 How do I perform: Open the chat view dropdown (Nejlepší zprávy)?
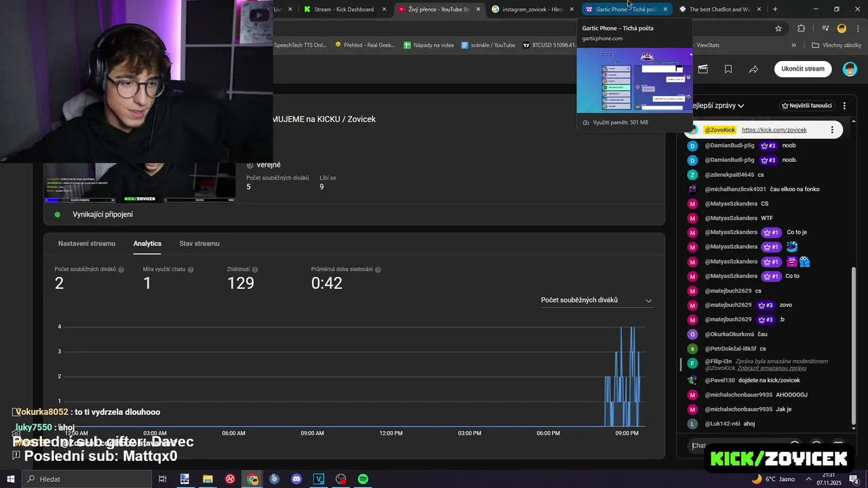717,106
